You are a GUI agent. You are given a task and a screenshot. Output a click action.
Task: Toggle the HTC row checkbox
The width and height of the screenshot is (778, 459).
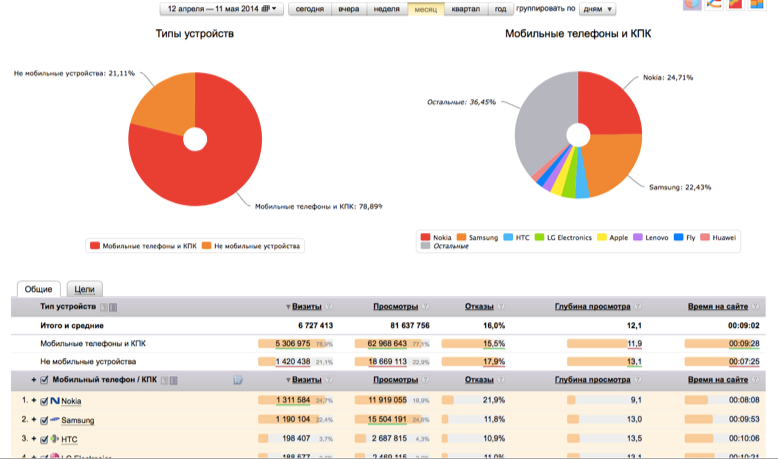45,439
